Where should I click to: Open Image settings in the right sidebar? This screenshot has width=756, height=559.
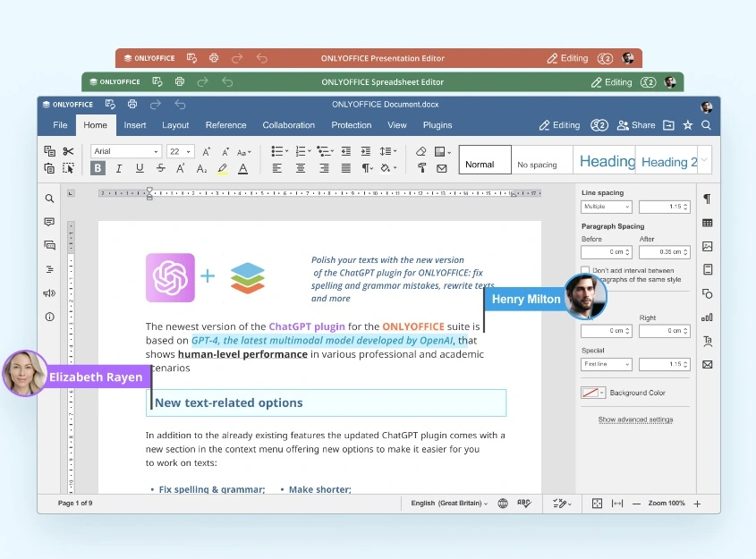(707, 245)
